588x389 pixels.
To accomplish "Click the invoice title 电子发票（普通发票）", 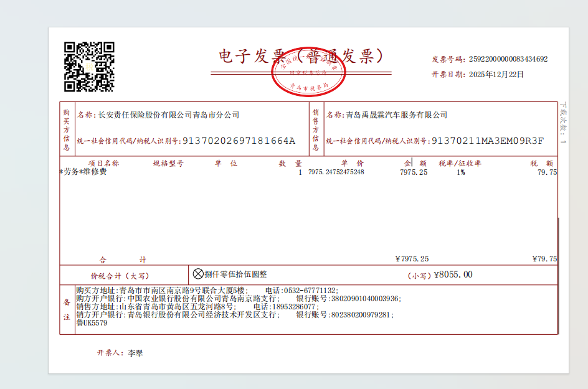I will (x=301, y=57).
